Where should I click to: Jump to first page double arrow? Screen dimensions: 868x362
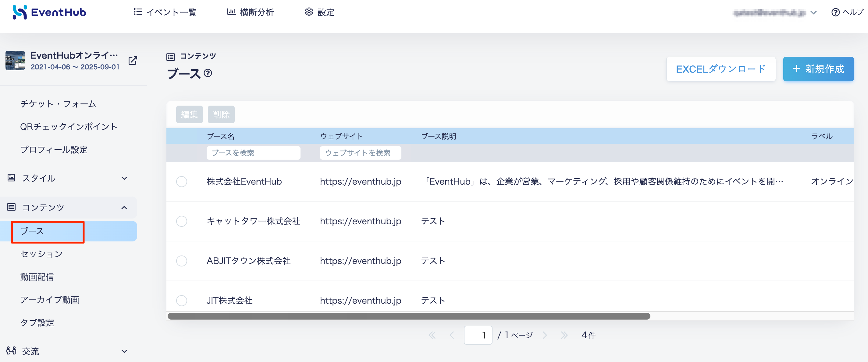432,335
